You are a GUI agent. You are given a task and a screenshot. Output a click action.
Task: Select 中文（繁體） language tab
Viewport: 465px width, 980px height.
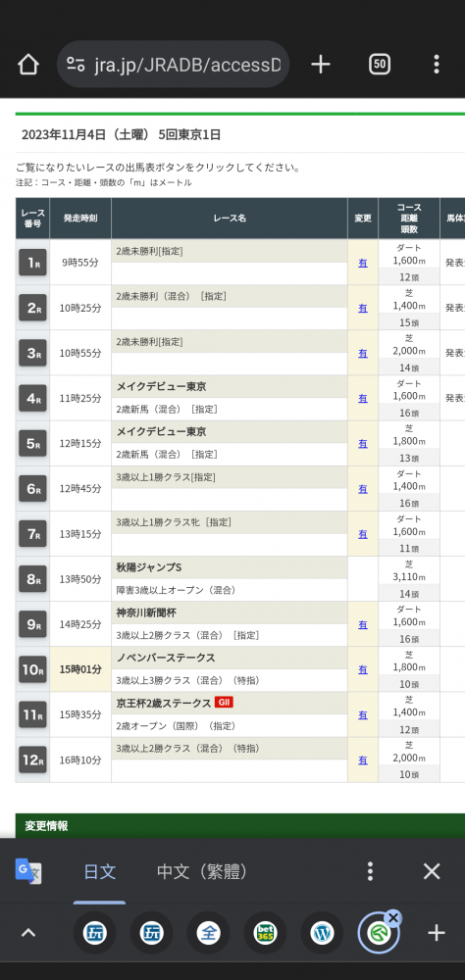(202, 871)
